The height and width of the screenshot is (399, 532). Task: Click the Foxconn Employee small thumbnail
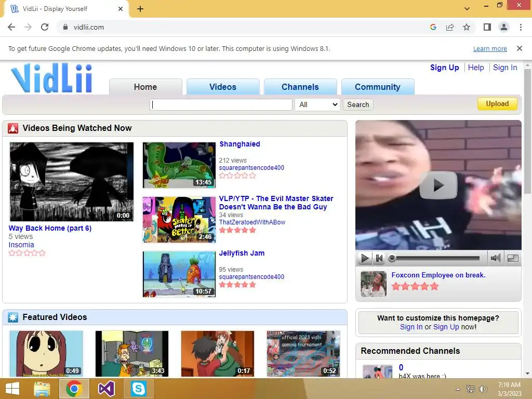click(373, 284)
